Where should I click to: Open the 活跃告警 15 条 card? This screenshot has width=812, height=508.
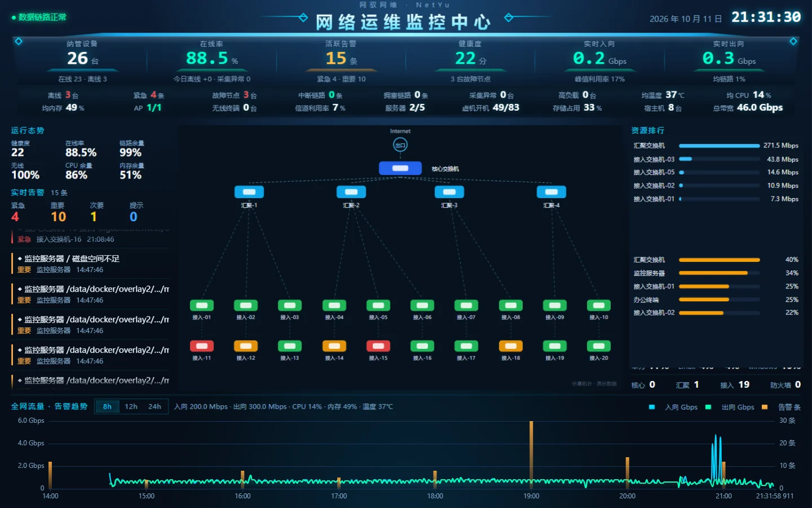(341, 62)
